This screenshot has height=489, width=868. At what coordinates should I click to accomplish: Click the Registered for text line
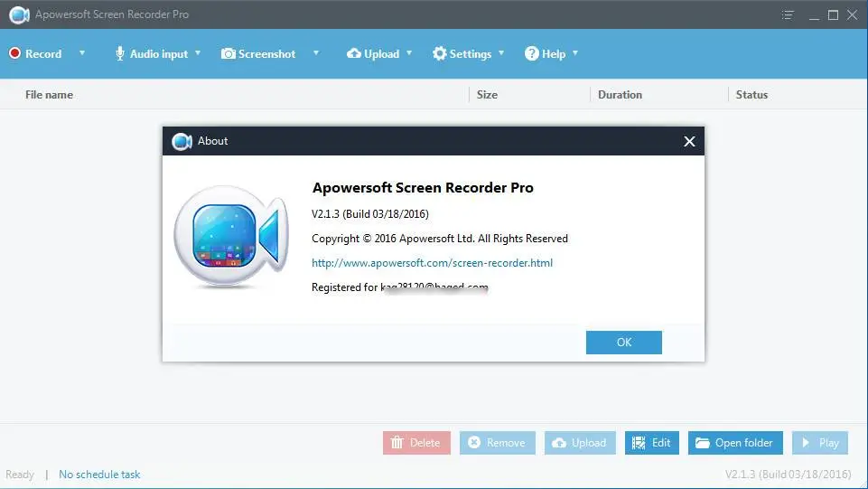(x=400, y=287)
